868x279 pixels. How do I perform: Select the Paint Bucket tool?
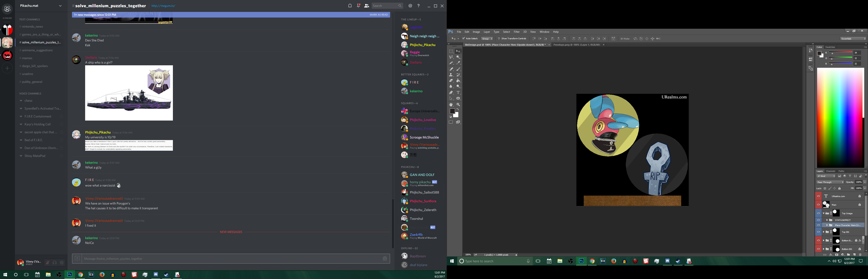(x=458, y=81)
